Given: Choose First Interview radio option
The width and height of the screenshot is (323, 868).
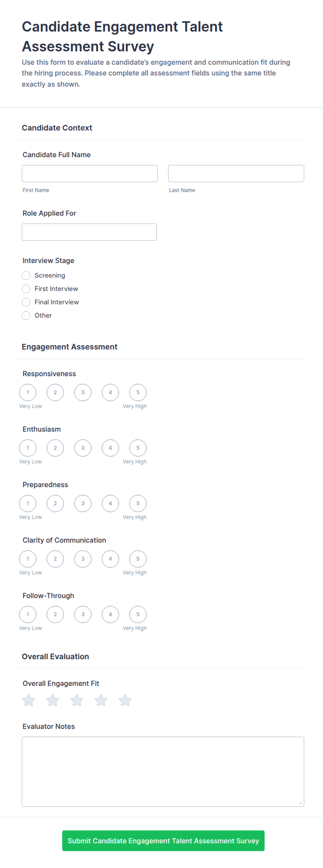Looking at the screenshot, I should coord(26,289).
